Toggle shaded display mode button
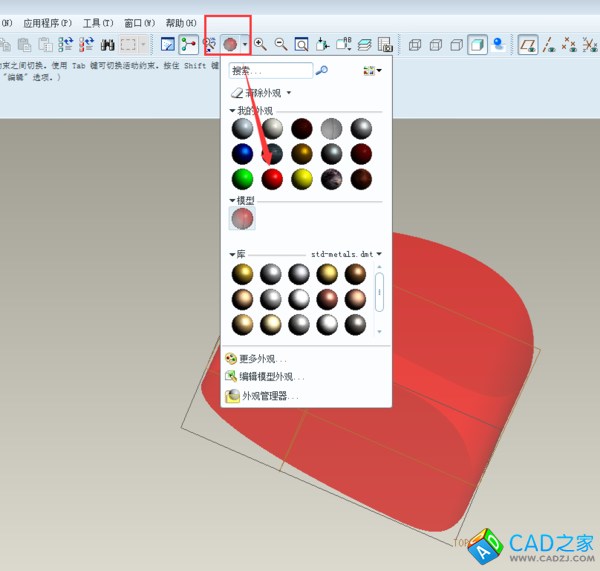Screen dimensions: 600x571 [478, 44]
